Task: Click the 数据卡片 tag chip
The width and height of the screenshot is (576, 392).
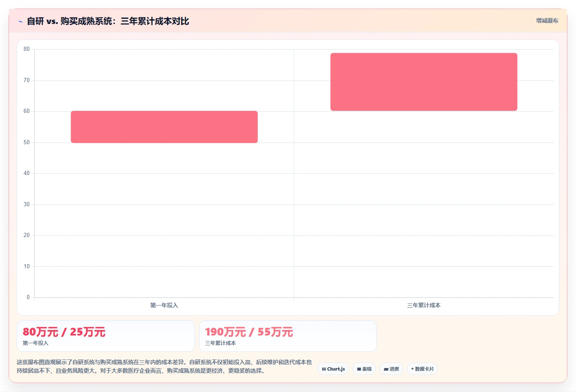Action: tap(422, 369)
